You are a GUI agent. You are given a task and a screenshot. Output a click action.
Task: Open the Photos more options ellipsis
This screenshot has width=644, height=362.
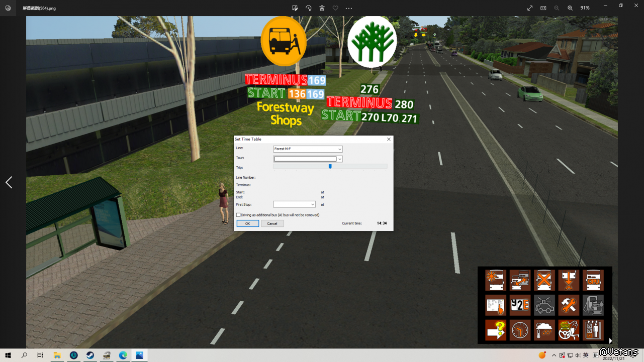349,8
